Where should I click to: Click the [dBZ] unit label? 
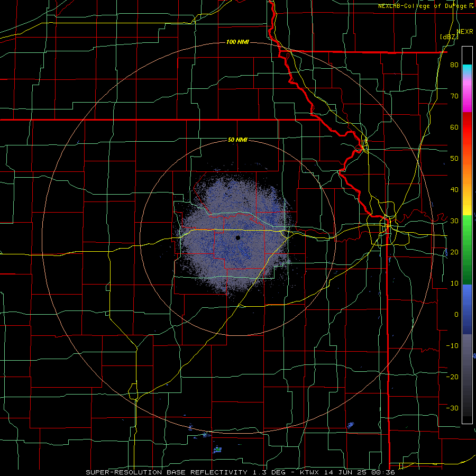449,36
